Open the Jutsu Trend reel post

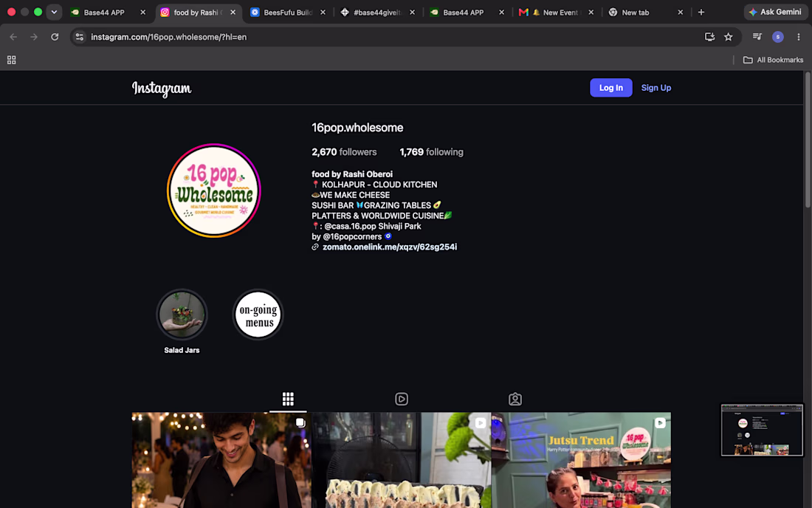coord(580,460)
